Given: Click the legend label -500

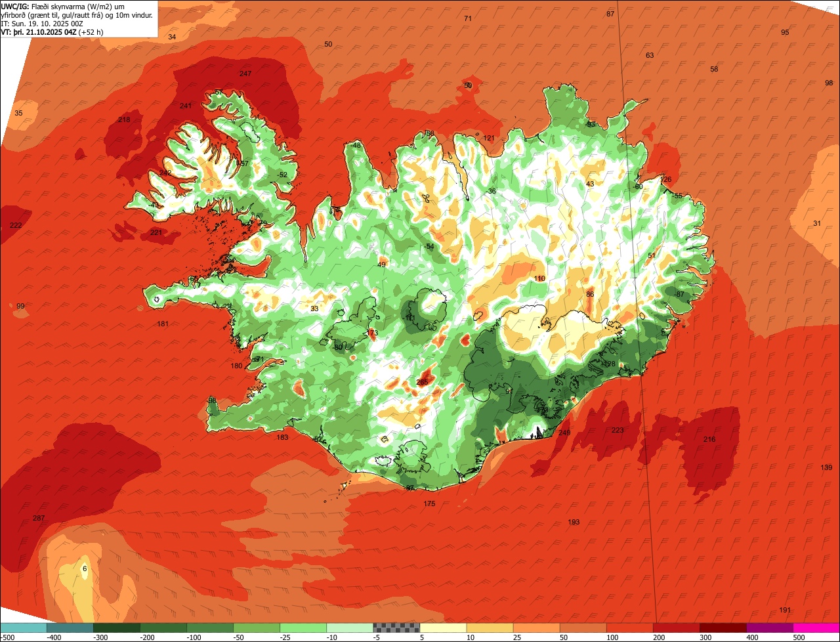Looking at the screenshot, I should tap(8, 637).
